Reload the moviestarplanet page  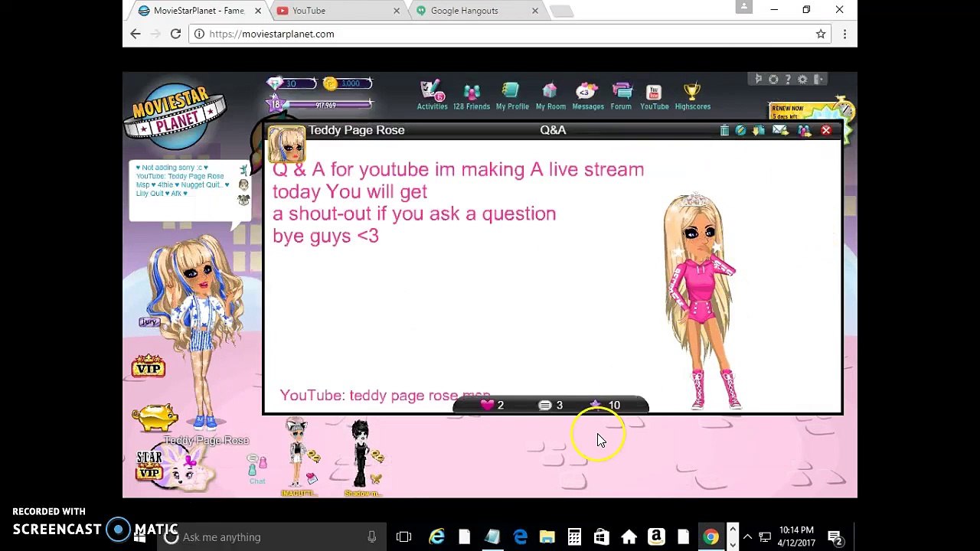pyautogui.click(x=175, y=34)
